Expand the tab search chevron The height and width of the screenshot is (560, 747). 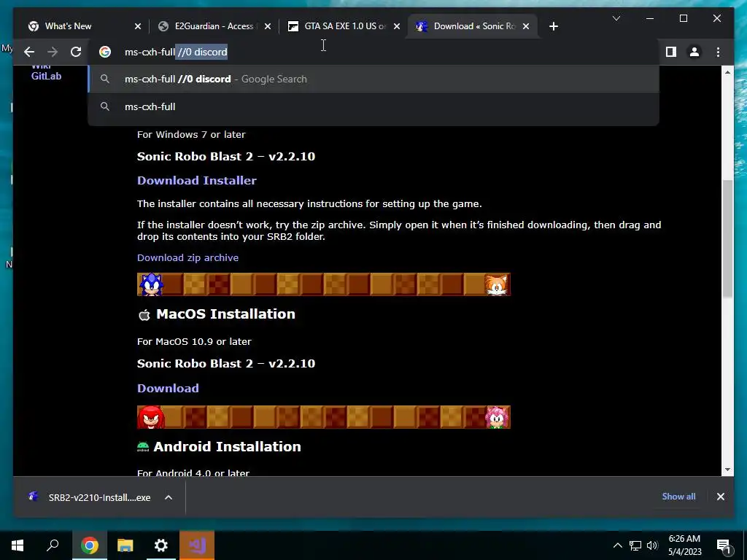tap(616, 18)
